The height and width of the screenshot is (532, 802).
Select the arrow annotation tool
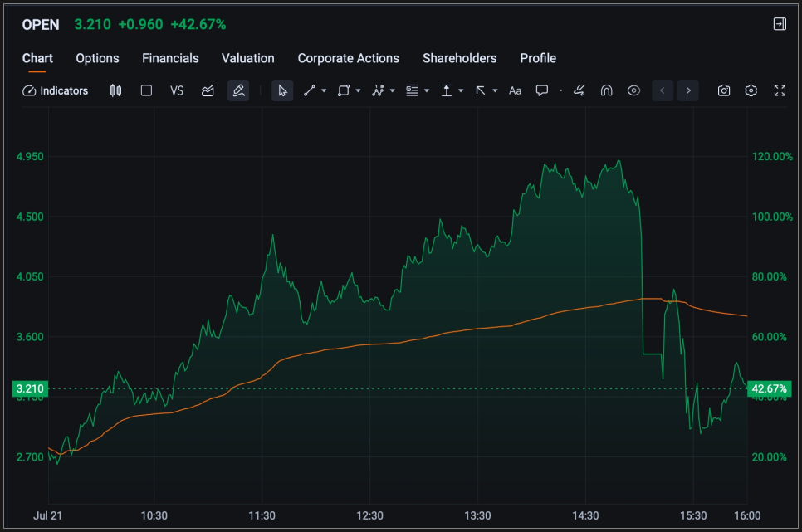tap(481, 90)
